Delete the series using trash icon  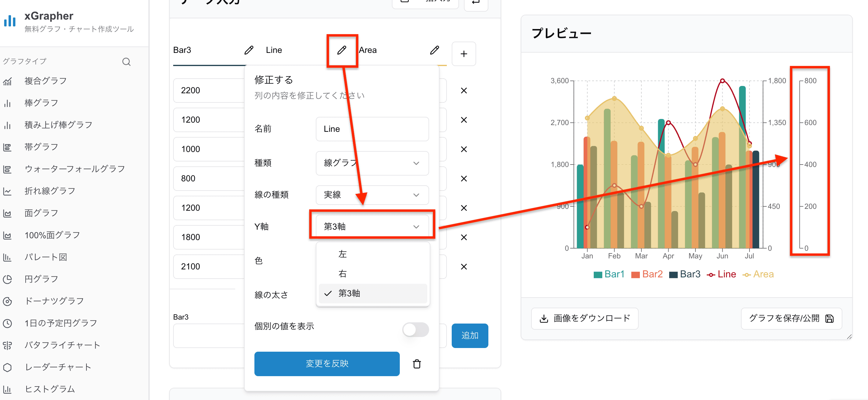pos(417,364)
